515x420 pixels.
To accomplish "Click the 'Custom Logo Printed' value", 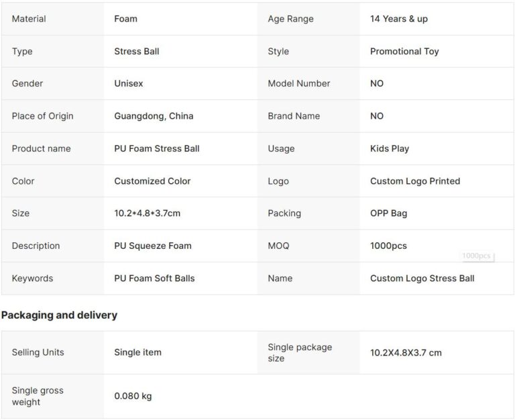I will point(415,181).
